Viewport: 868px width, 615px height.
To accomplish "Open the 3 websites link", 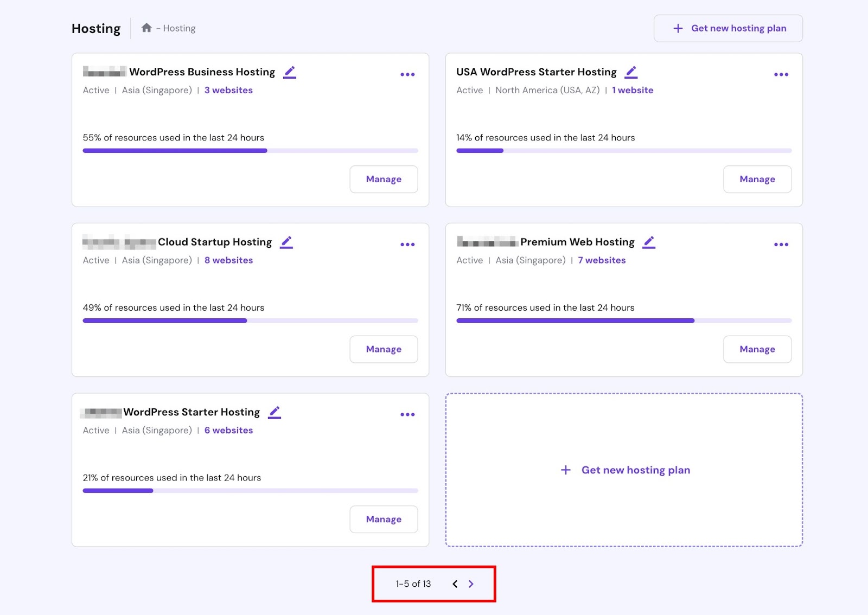I will [228, 90].
